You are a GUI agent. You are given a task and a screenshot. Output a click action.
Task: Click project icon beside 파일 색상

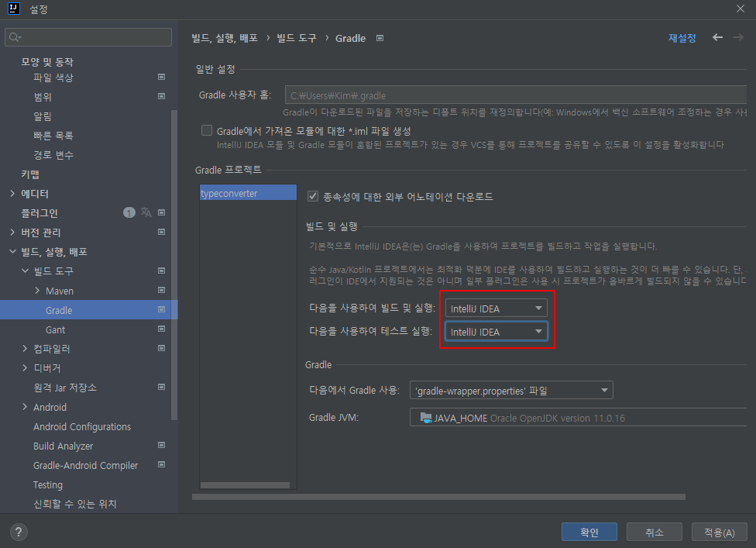[x=162, y=78]
